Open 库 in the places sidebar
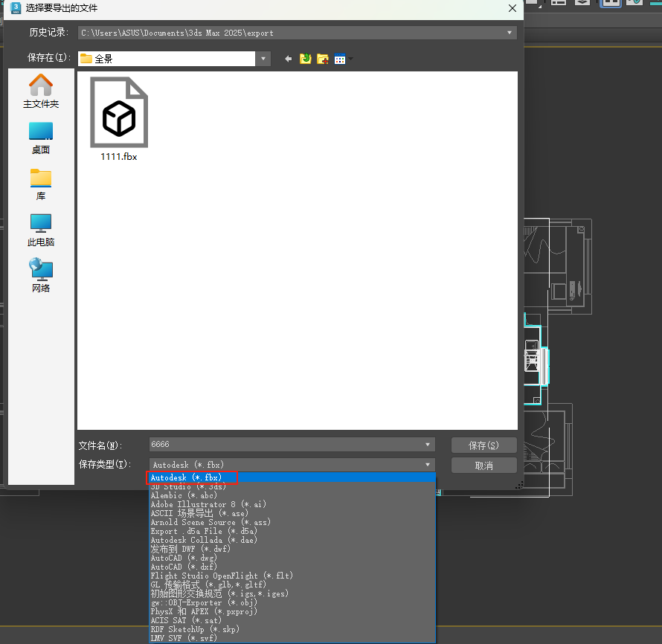The height and width of the screenshot is (644, 662). [x=41, y=184]
